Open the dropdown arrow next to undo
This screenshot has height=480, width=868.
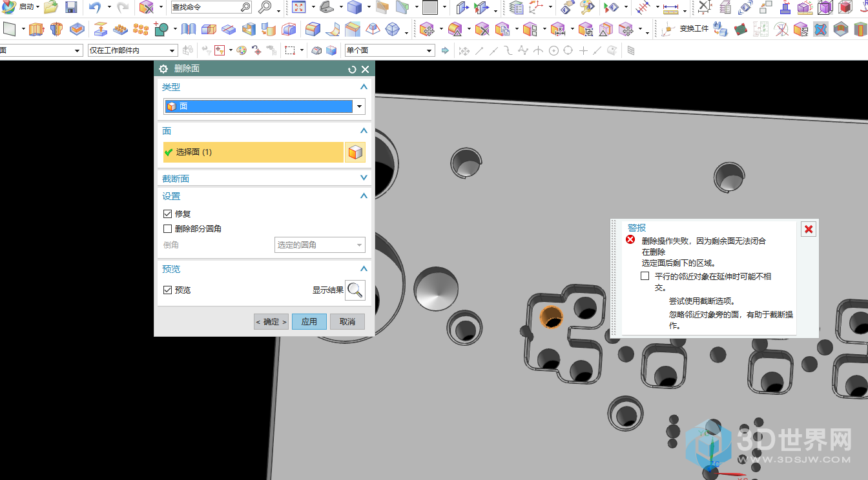108,8
